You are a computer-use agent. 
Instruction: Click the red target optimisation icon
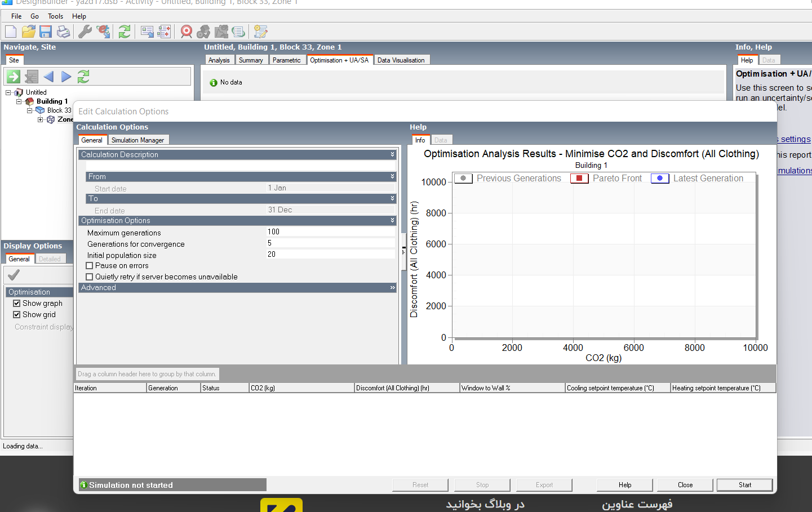(187, 32)
